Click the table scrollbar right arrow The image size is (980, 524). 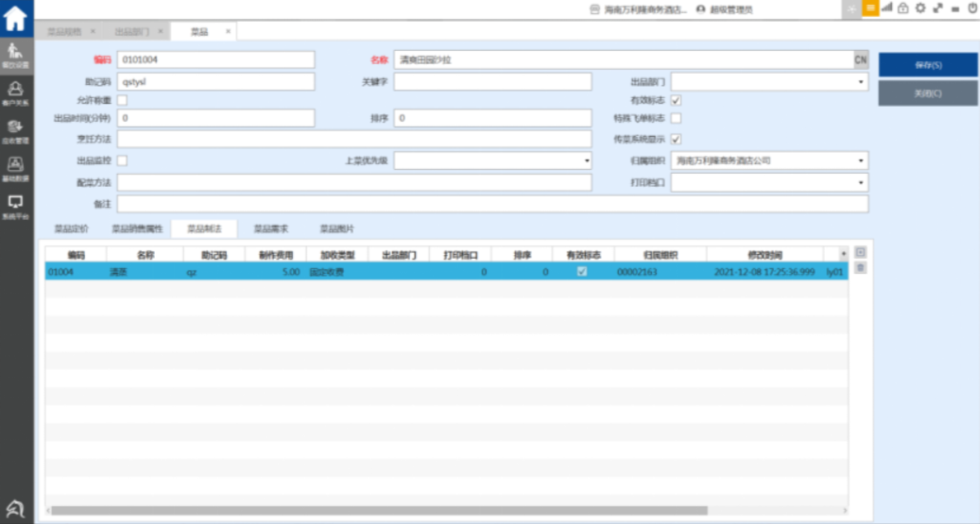[845, 510]
